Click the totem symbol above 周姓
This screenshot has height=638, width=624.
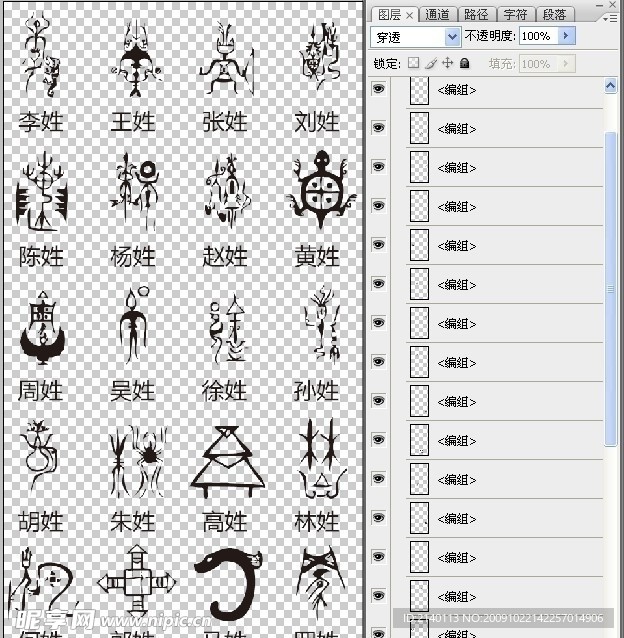coord(42,328)
